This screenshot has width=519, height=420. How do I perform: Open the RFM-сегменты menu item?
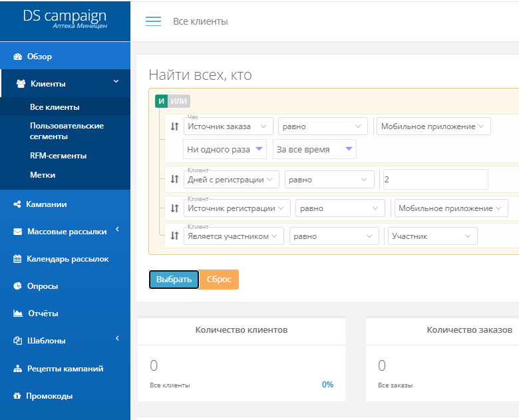coord(59,156)
